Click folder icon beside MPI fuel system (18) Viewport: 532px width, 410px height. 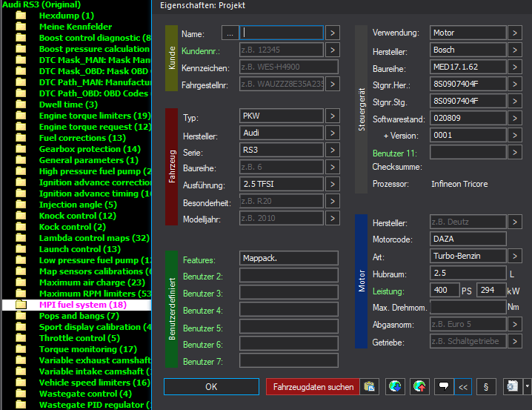pyautogui.click(x=21, y=305)
